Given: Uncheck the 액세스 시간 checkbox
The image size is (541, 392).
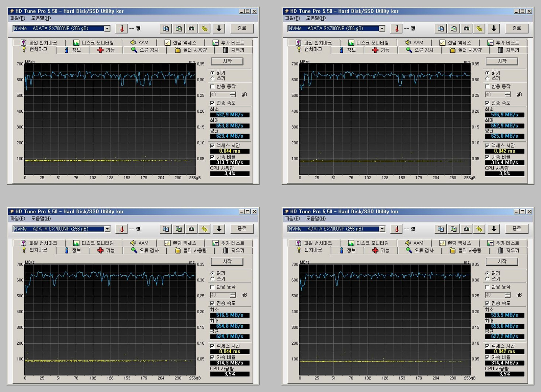Looking at the screenshot, I should [x=212, y=145].
